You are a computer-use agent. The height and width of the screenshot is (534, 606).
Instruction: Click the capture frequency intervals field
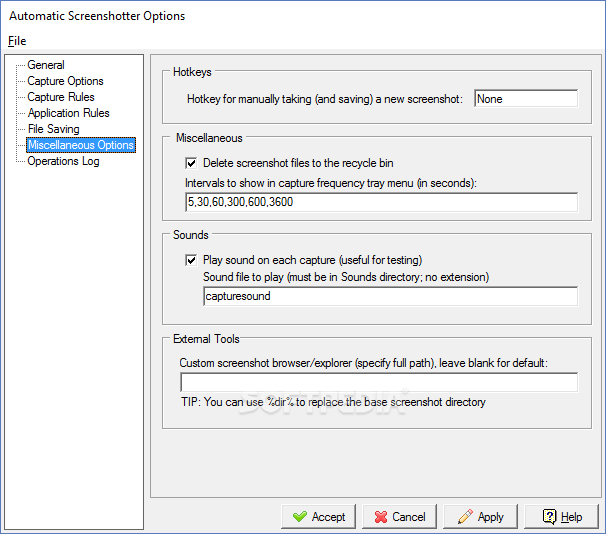pos(381,202)
